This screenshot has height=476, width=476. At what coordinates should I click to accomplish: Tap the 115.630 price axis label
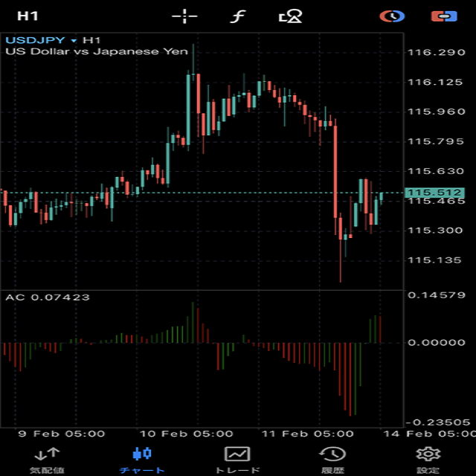point(436,171)
